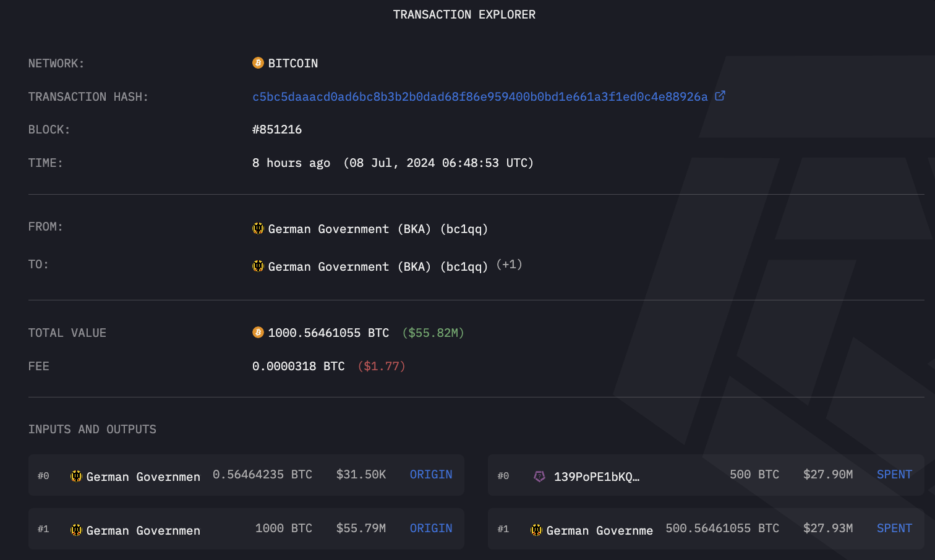Click the 0.0000318 BTC fee
Image resolution: width=935 pixels, height=560 pixels.
[299, 366]
